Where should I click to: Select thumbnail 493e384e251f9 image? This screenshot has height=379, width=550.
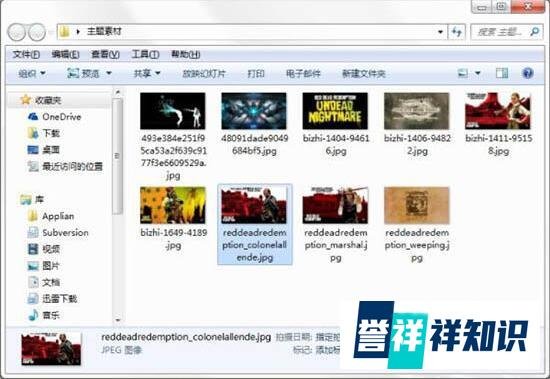[173, 111]
